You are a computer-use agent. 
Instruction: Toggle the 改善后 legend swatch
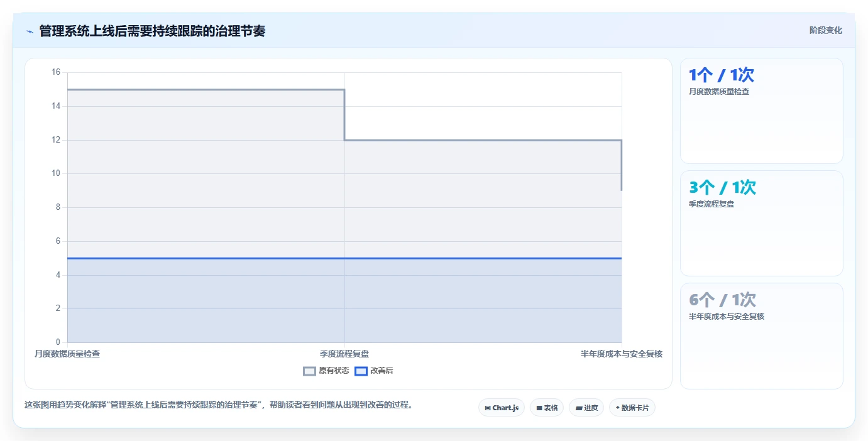coord(361,371)
